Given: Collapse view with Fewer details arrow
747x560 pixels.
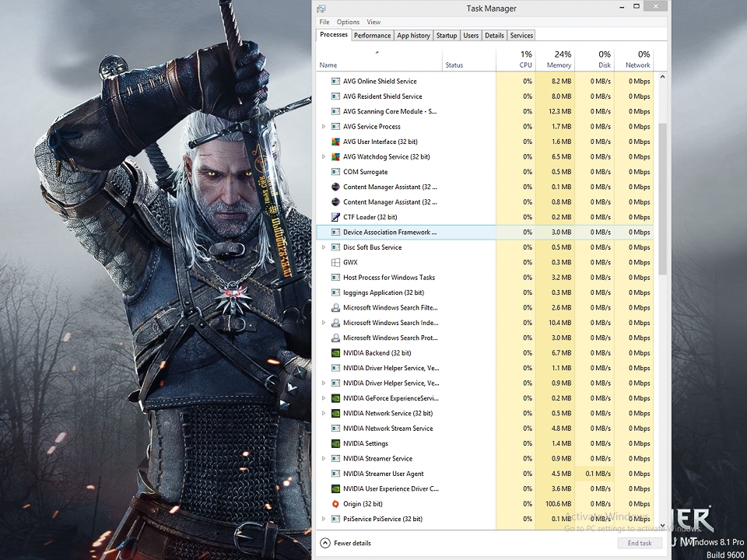Looking at the screenshot, I should 325,543.
